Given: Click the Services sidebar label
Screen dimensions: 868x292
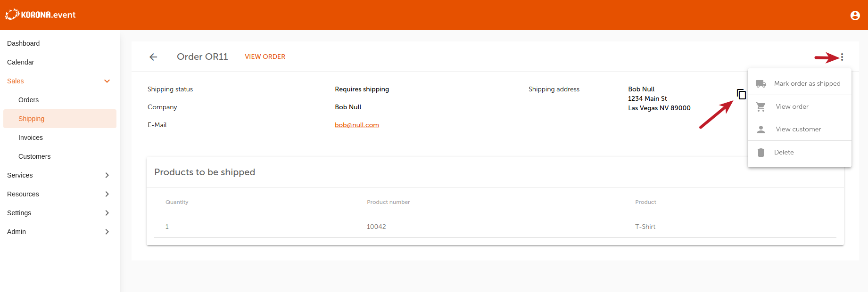Looking at the screenshot, I should coord(20,175).
